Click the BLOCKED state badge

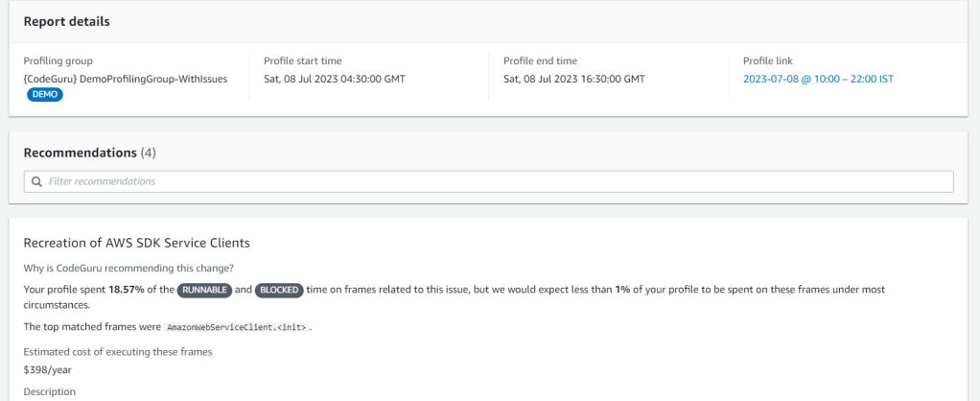coord(277,289)
